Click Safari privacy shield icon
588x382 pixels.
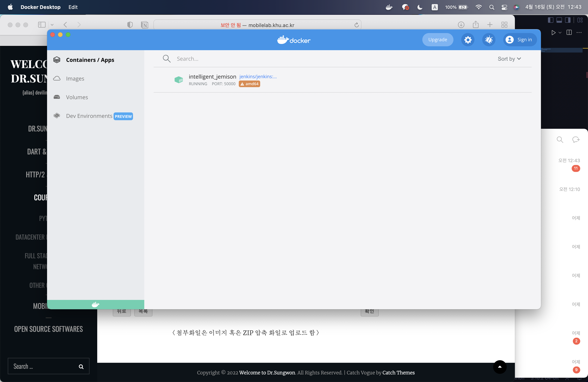pos(130,25)
